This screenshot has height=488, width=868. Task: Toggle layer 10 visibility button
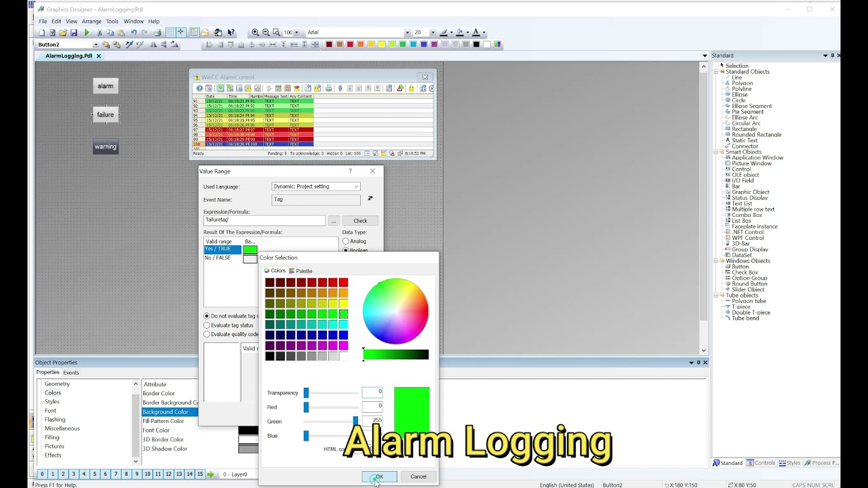point(147,474)
